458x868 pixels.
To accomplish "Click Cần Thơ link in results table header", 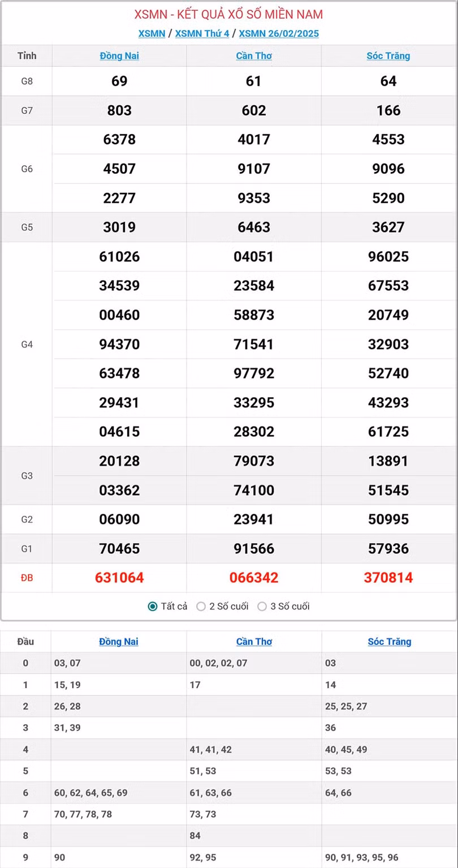I will [254, 55].
